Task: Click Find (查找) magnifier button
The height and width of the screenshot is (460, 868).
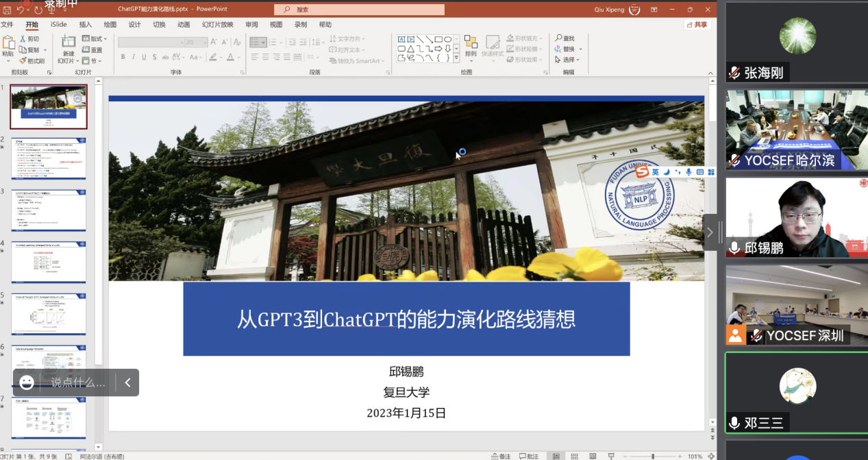Action: point(565,38)
